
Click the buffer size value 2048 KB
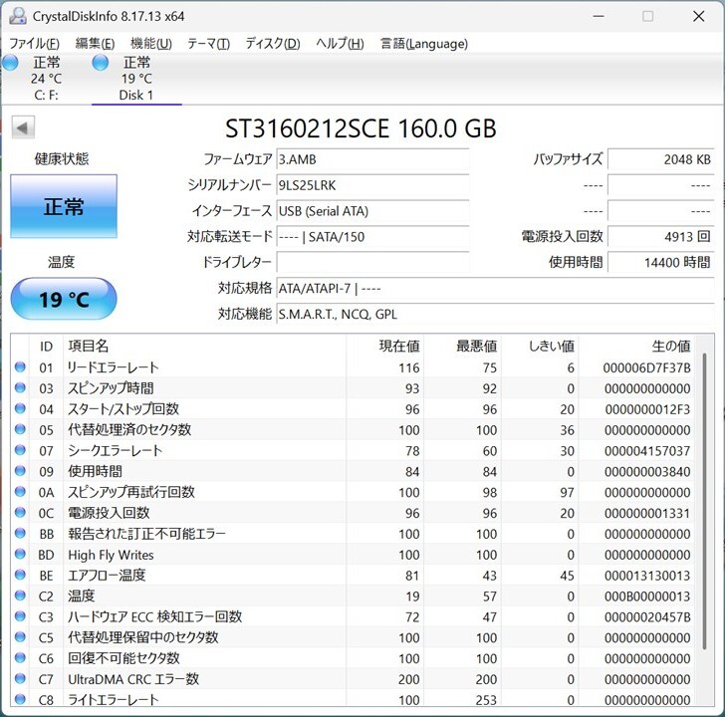point(660,159)
